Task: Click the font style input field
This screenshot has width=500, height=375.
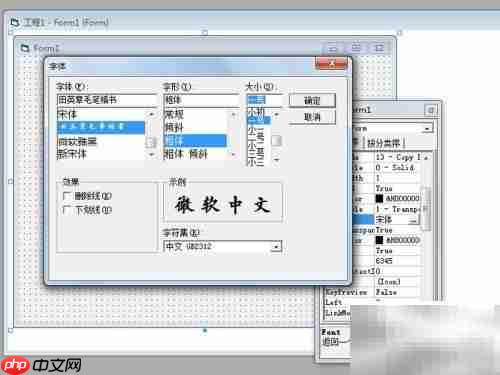Action: 201,100
